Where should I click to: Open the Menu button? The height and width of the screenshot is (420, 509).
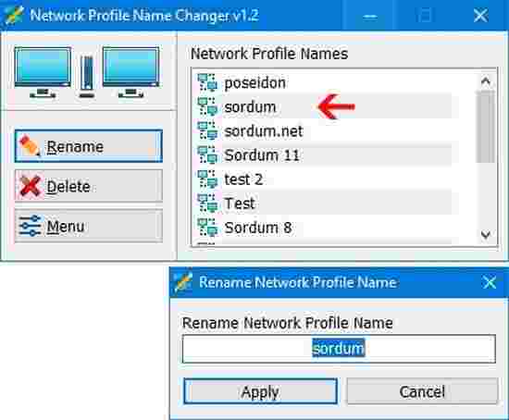pos(89,226)
